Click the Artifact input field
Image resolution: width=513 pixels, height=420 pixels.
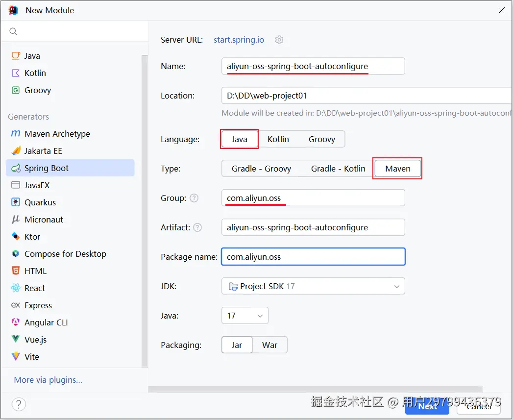pos(313,227)
